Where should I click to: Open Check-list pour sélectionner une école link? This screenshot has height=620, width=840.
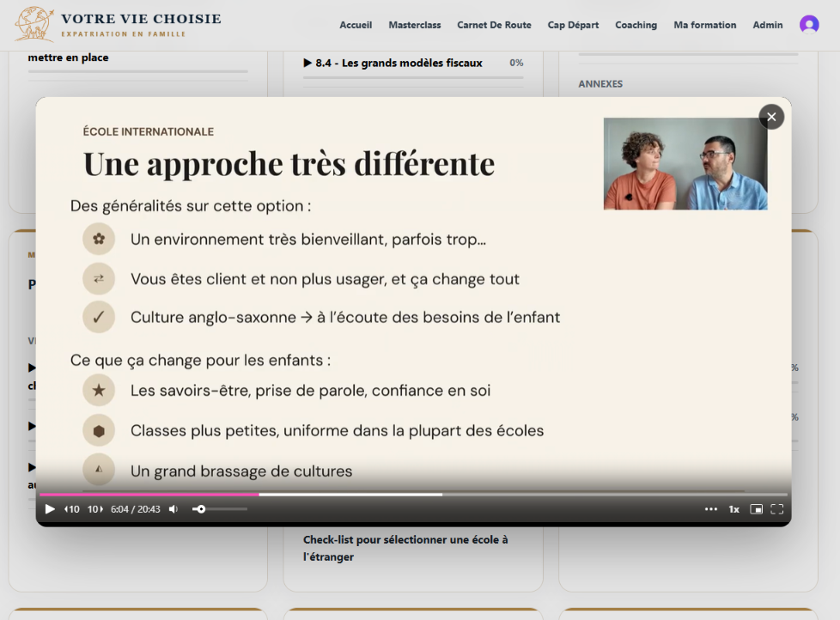click(x=405, y=548)
